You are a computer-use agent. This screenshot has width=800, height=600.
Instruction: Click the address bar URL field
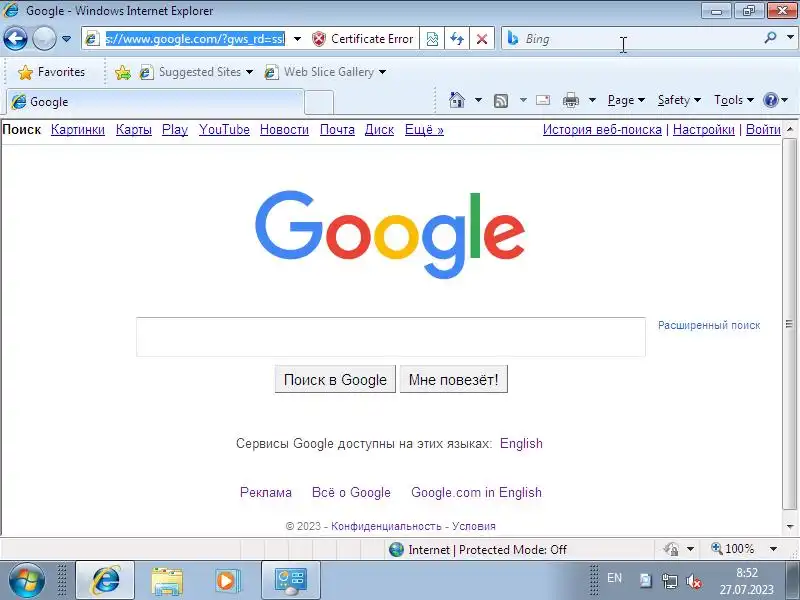(195, 39)
